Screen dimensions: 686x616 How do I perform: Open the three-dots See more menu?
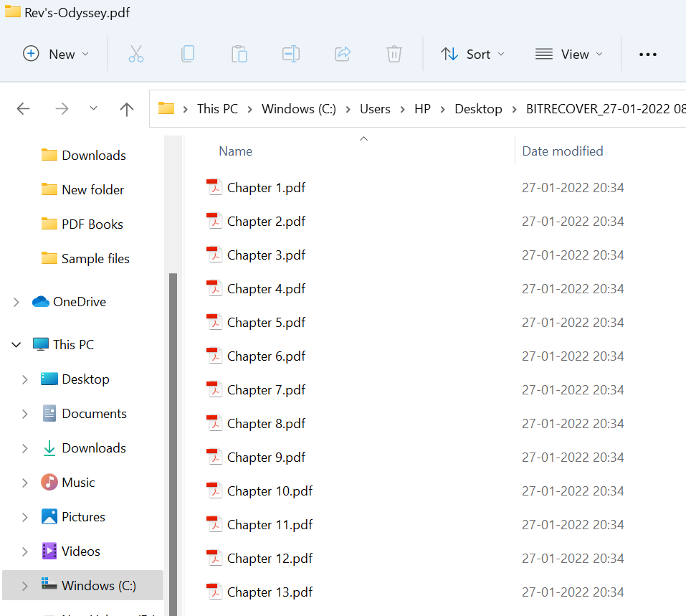(647, 55)
